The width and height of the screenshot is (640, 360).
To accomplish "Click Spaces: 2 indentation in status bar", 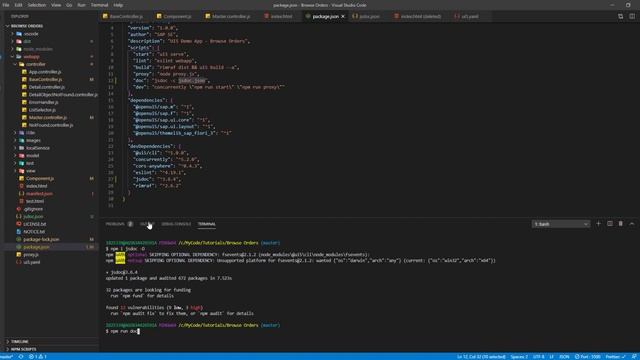I will coord(519,357).
